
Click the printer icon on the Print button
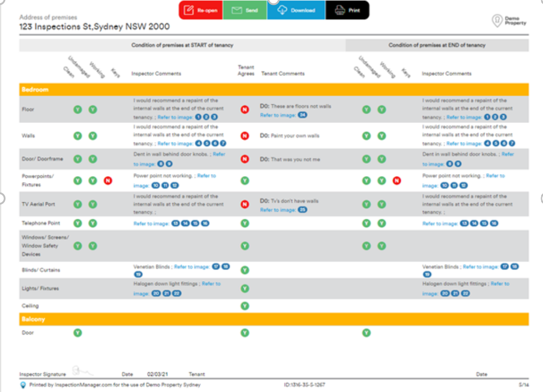(x=340, y=10)
